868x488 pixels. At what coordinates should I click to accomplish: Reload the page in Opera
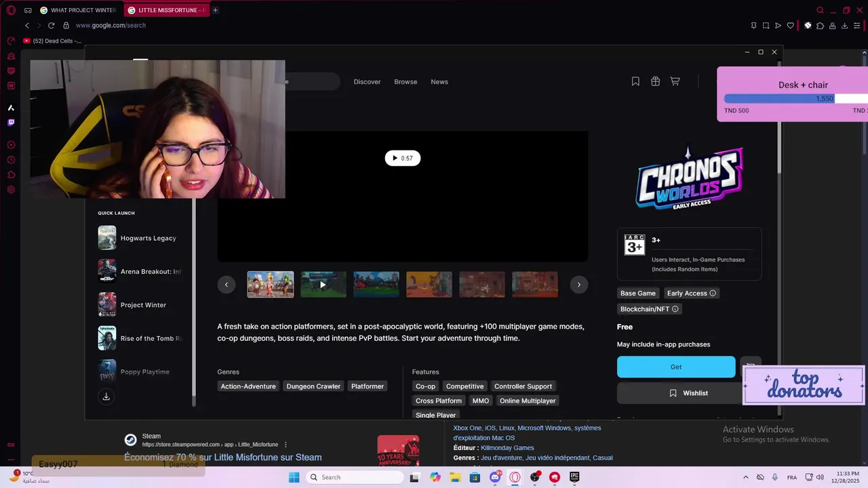coord(51,25)
